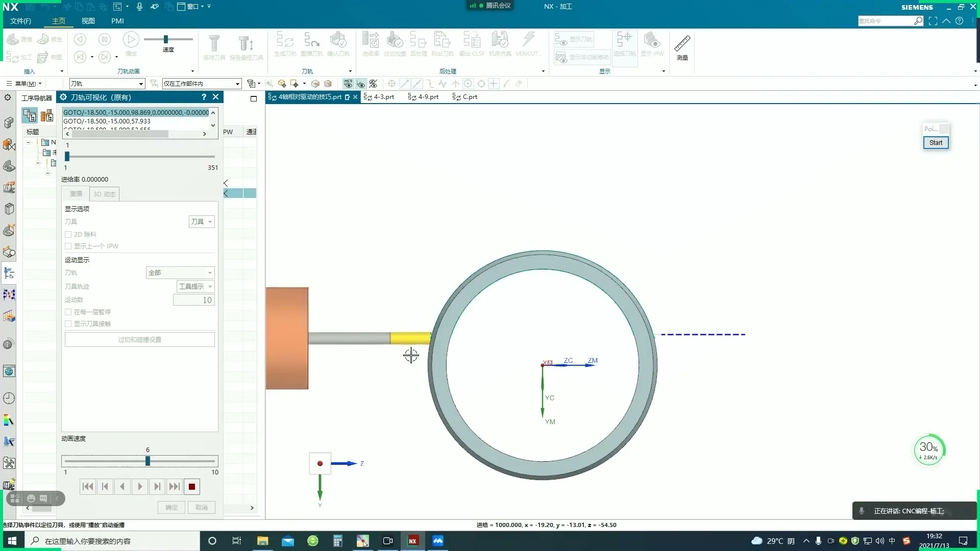980x551 pixels.
Task: Open the 仅在工作部件内 selection scope dropdown
Action: pyautogui.click(x=202, y=84)
